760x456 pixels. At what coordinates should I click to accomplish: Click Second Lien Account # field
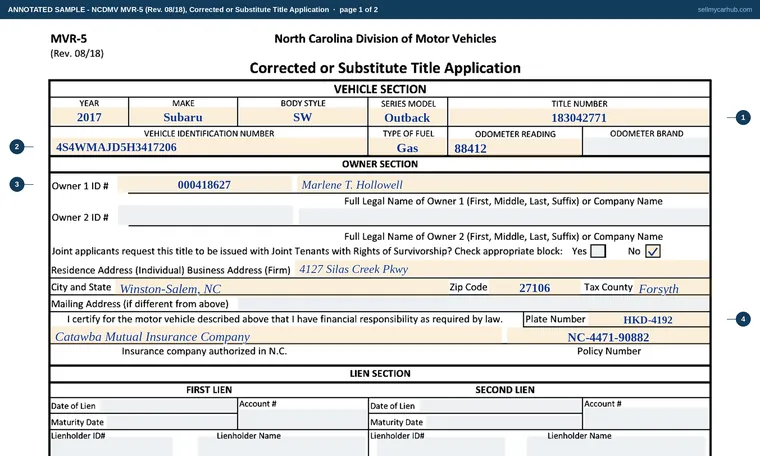tap(646, 418)
